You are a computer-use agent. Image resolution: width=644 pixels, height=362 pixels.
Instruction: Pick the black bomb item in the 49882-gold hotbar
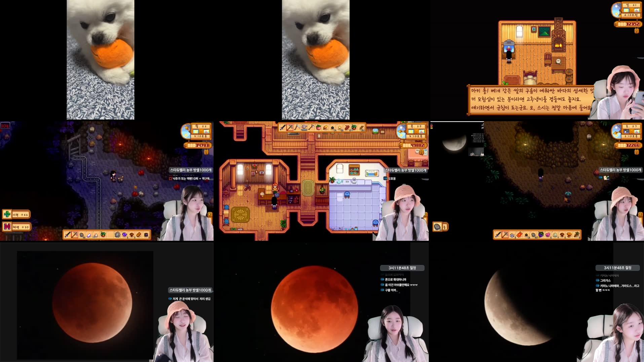(333, 127)
